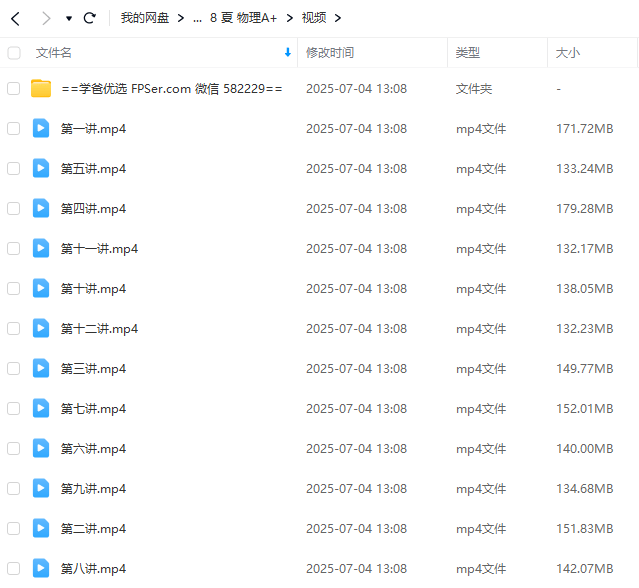Click the video icon of 第八讲.mp4
The height and width of the screenshot is (588, 639).
pos(41,568)
